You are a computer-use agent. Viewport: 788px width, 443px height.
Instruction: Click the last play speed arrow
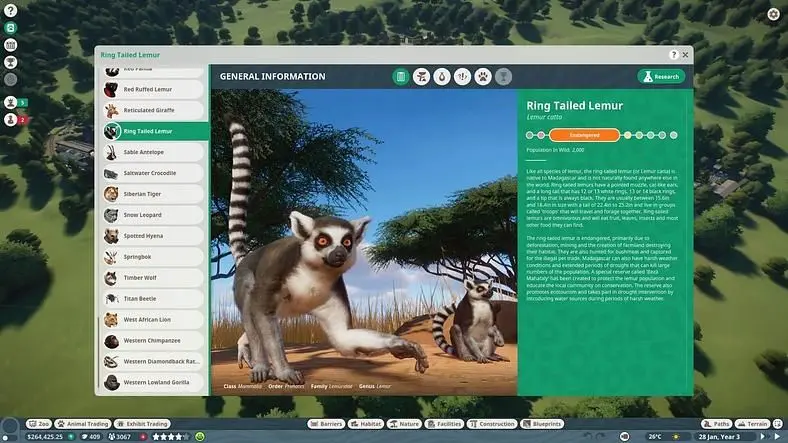777,437
